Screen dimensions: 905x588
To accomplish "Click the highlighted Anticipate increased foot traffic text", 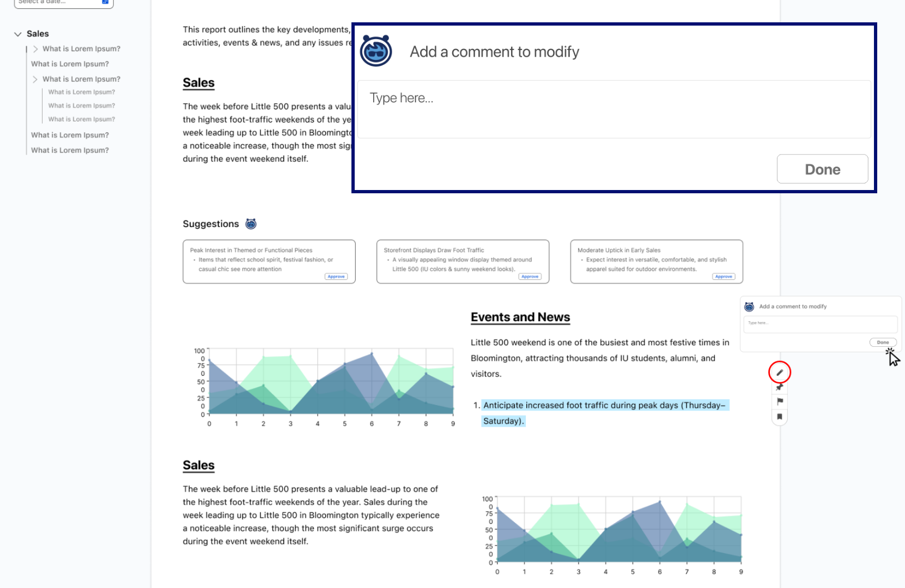I will point(604,413).
